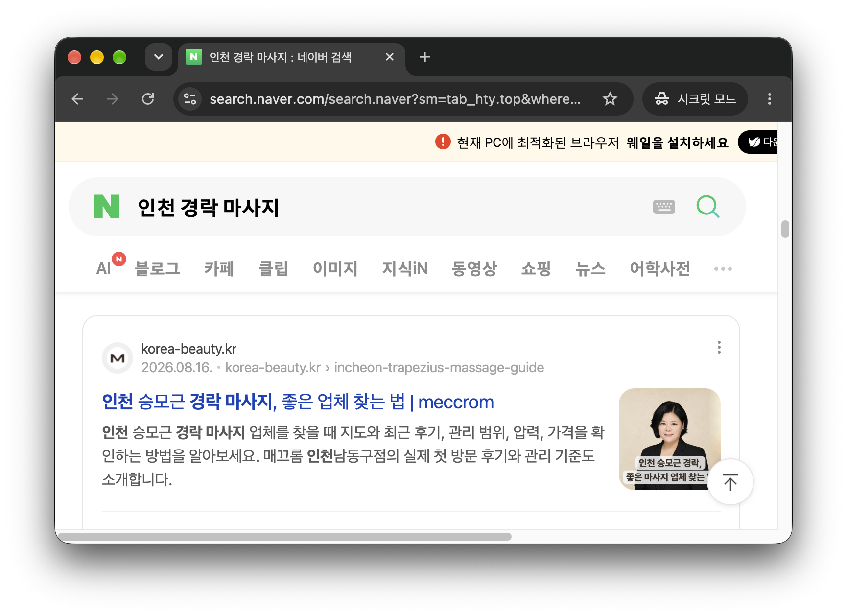847x616 pixels.
Task: Click the address bar URL text
Action: (x=395, y=99)
